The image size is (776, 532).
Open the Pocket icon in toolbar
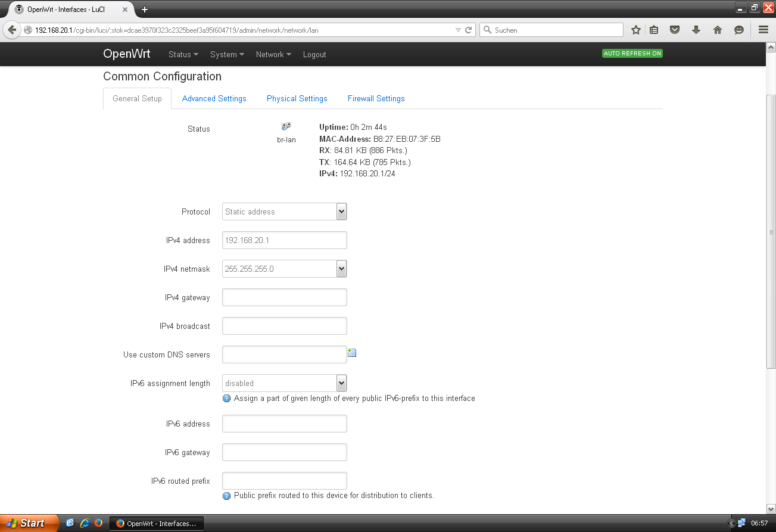pos(675,30)
